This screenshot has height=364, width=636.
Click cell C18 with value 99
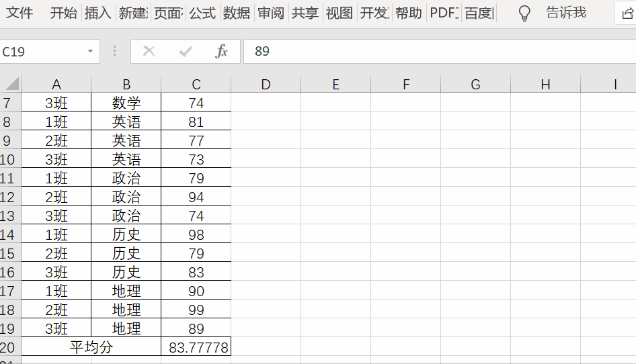click(x=196, y=310)
